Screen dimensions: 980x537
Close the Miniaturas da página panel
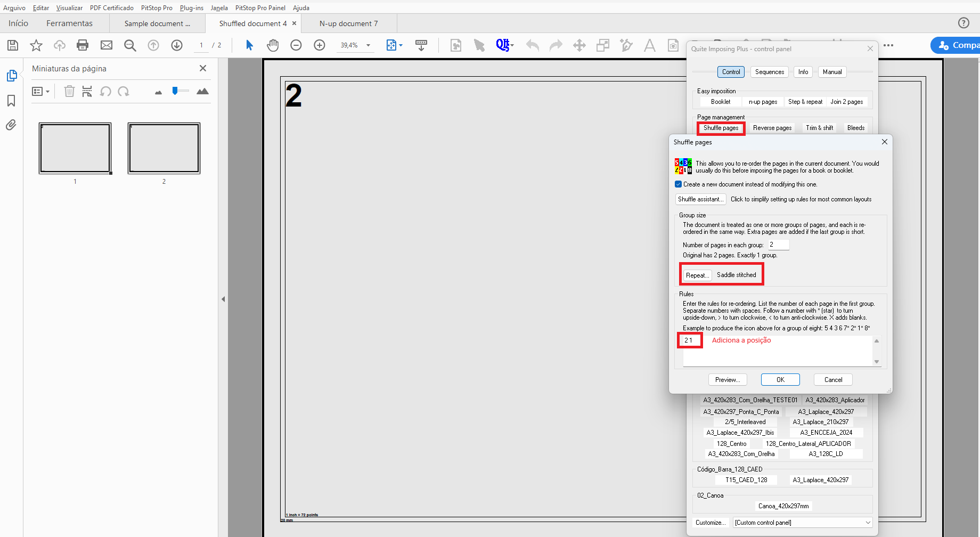pyautogui.click(x=203, y=68)
